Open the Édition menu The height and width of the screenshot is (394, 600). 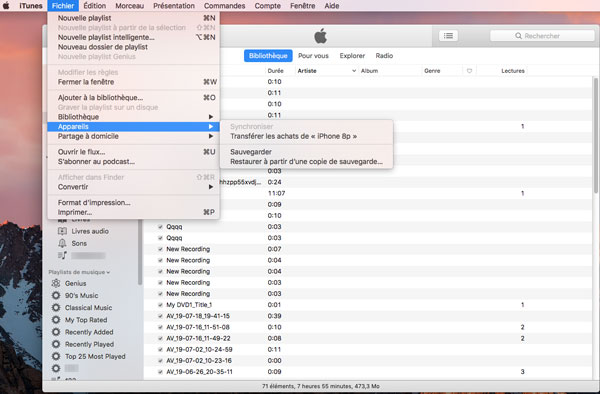95,6
